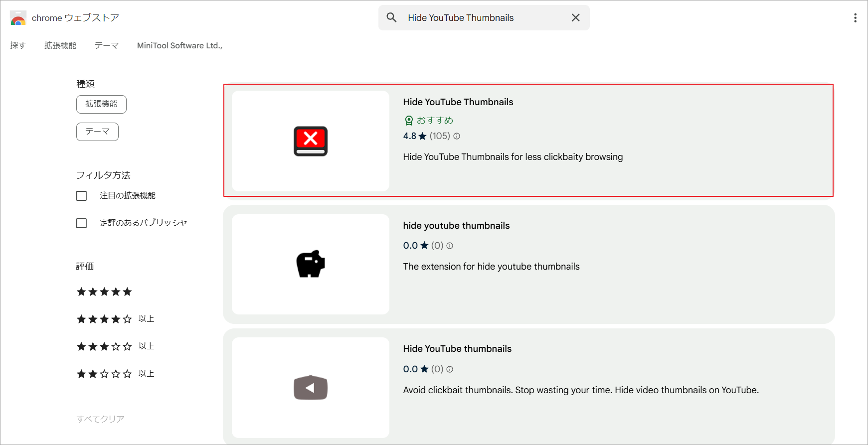Click the おすすめ label text
The width and height of the screenshot is (868, 445).
[x=435, y=120]
